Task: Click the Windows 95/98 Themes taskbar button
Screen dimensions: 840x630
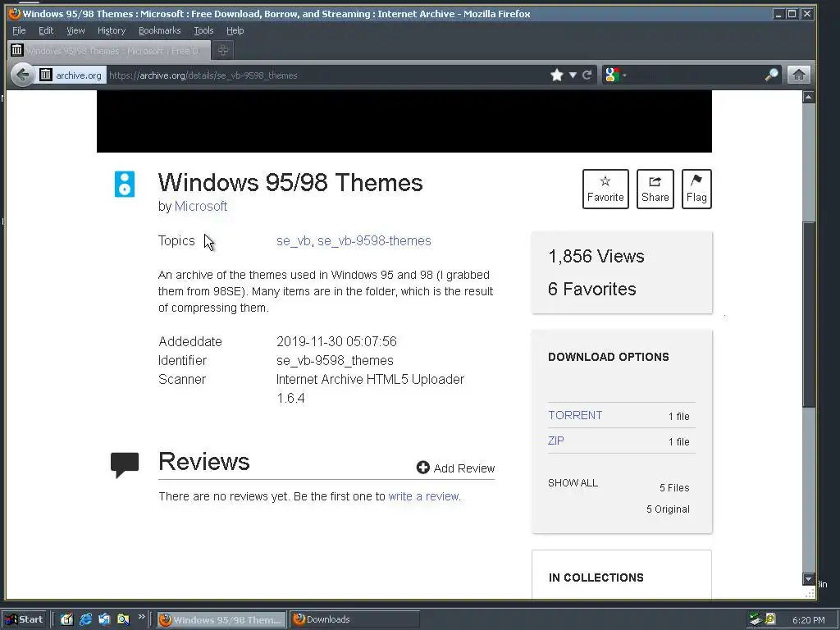Action: coord(221,620)
